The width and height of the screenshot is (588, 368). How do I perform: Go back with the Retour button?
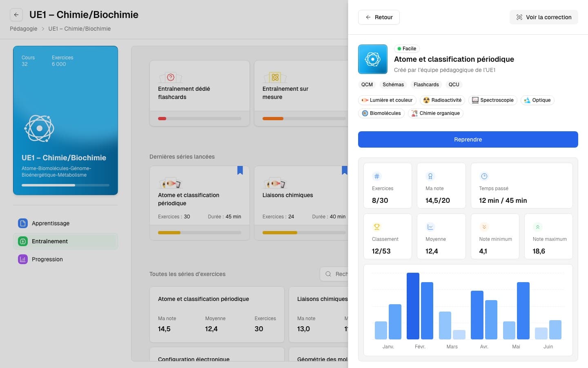tap(379, 17)
